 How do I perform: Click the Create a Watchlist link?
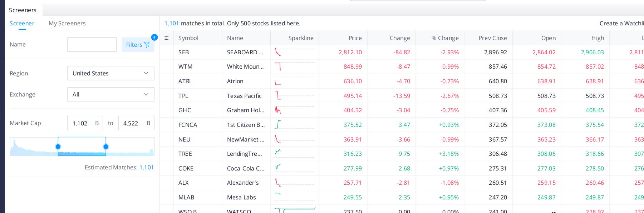[621, 23]
